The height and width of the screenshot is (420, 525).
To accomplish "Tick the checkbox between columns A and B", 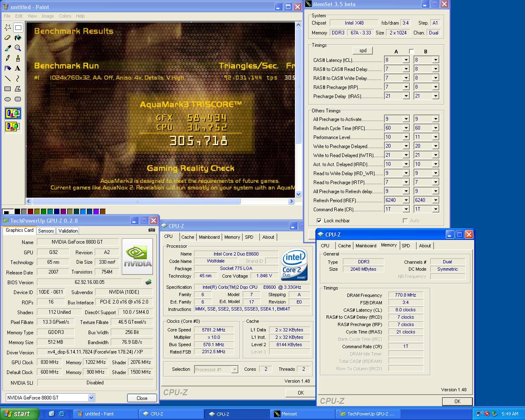I will tap(411, 51).
